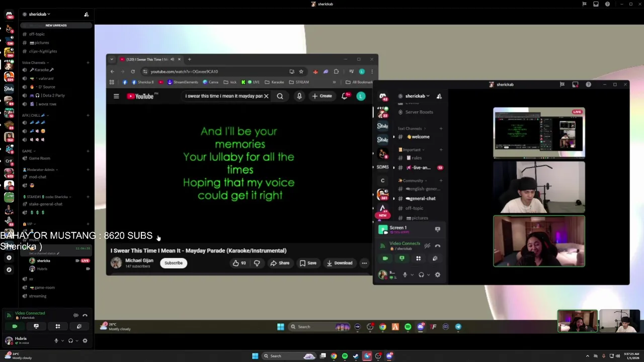
Task: Dislike the karaoke video
Action: point(257,263)
